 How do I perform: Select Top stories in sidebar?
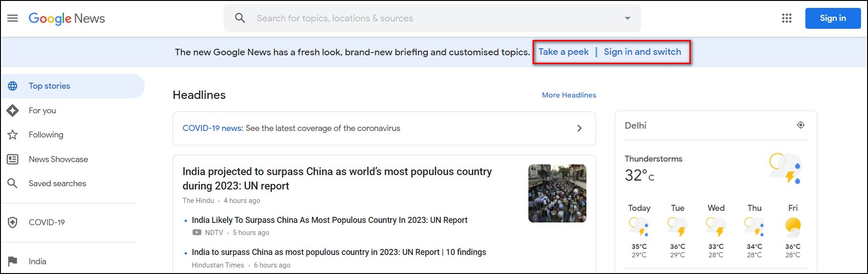pyautogui.click(x=73, y=86)
